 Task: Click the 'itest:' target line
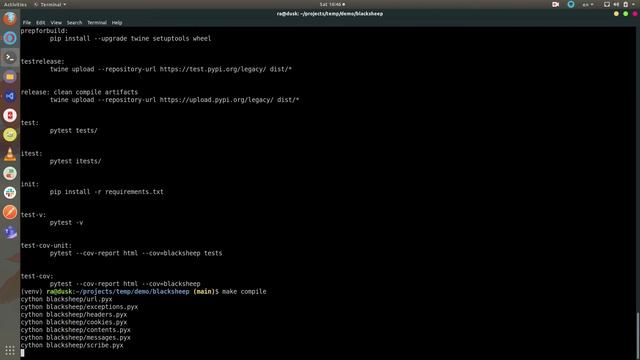click(x=31, y=153)
